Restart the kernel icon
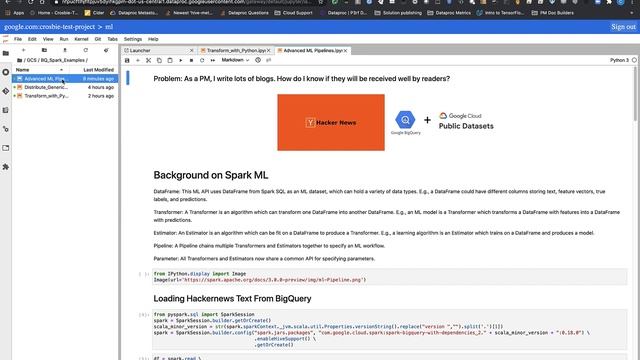 (202, 60)
